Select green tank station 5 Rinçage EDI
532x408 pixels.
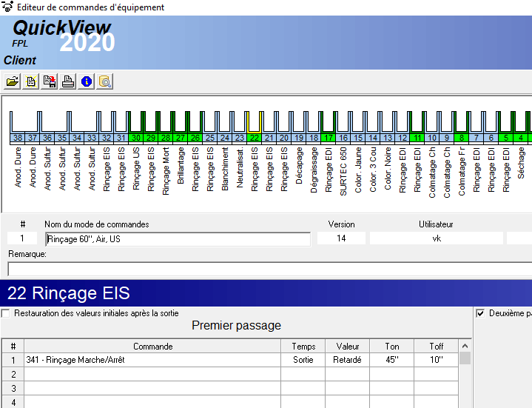[506, 138]
